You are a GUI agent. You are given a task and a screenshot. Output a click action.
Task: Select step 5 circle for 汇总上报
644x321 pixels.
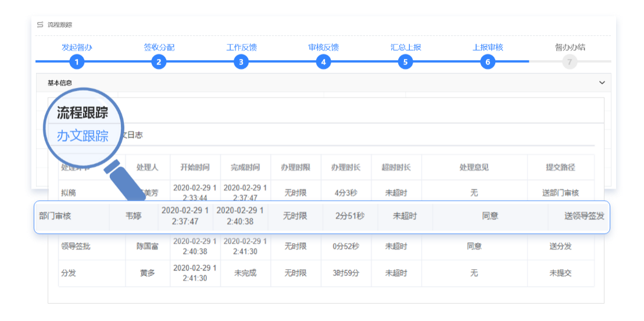[405, 62]
